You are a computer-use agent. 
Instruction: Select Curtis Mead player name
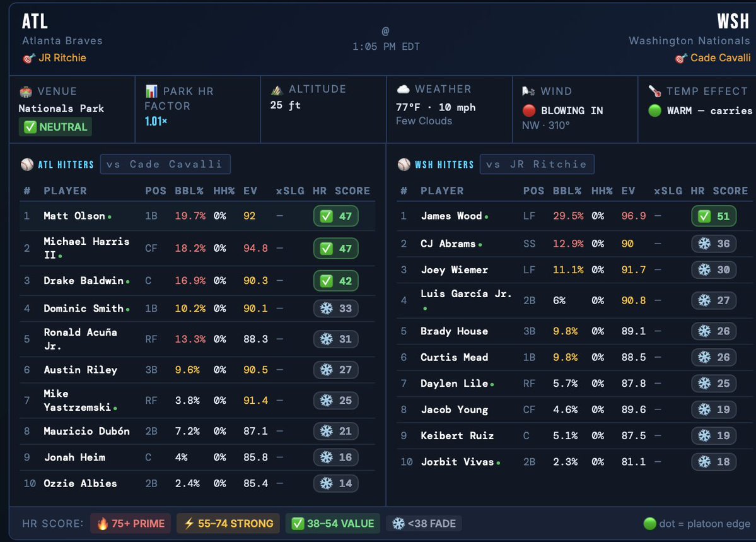tap(454, 357)
